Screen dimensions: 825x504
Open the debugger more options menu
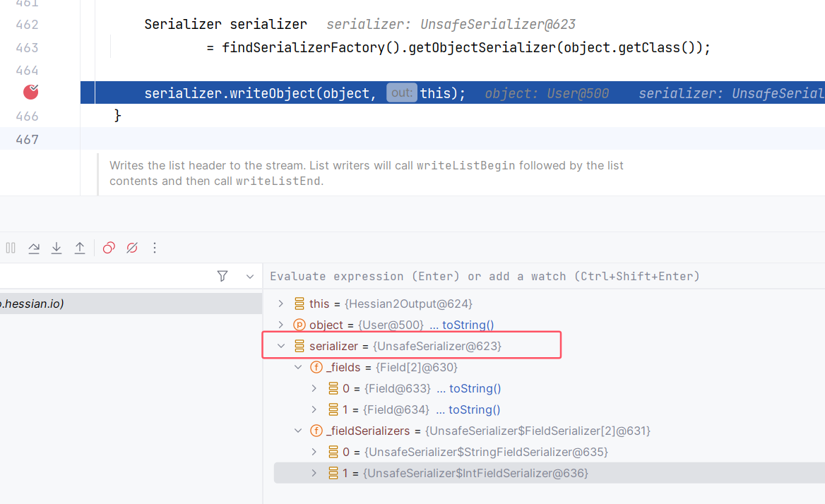coord(155,248)
